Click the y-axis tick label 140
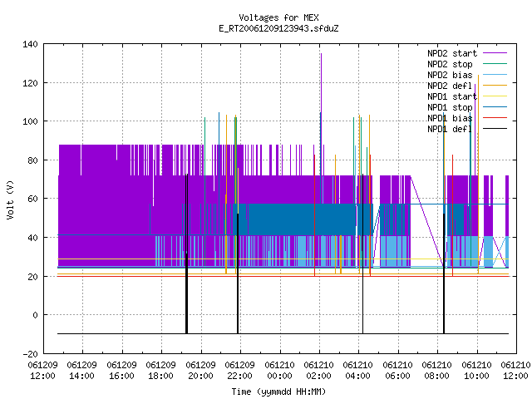The image size is (532, 399). pos(30,44)
